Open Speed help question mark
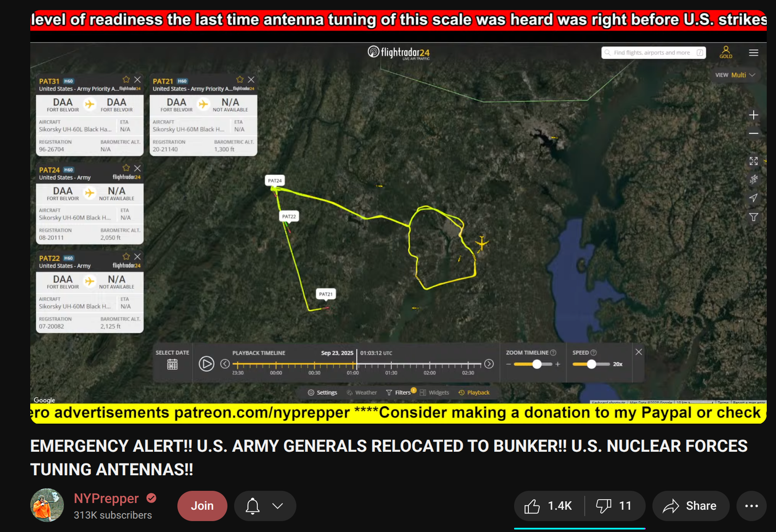Screen dimensions: 776x532 594,353
